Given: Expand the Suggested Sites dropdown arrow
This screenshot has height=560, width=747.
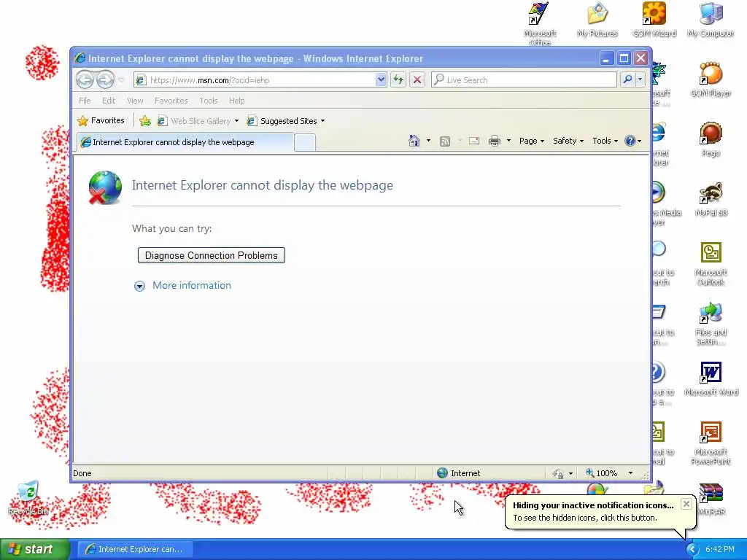Looking at the screenshot, I should 323,121.
